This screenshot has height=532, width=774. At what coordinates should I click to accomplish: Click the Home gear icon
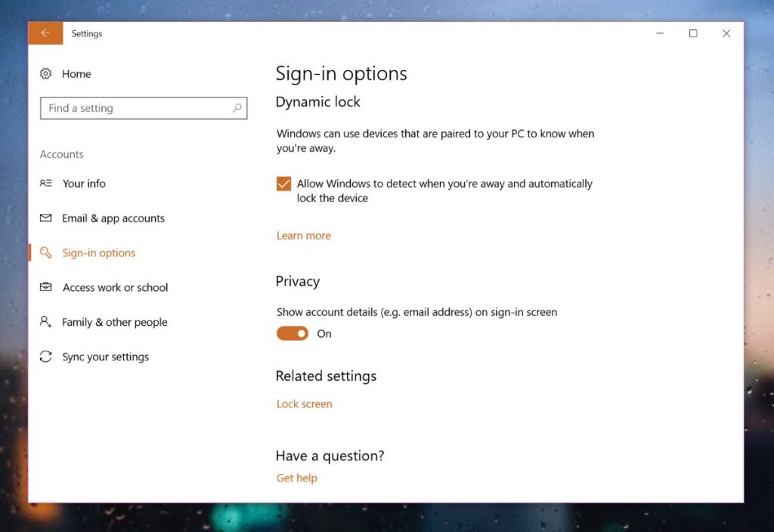click(46, 73)
